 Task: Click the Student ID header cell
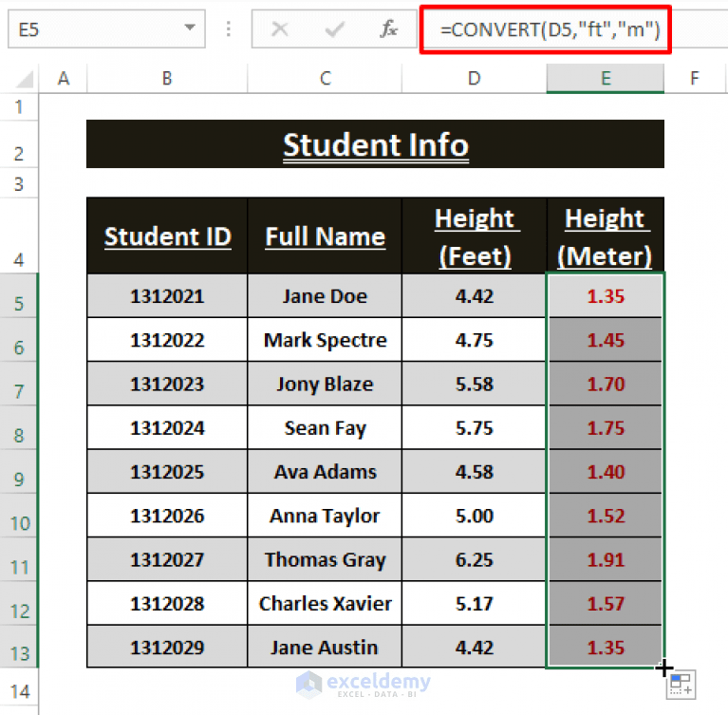(167, 236)
